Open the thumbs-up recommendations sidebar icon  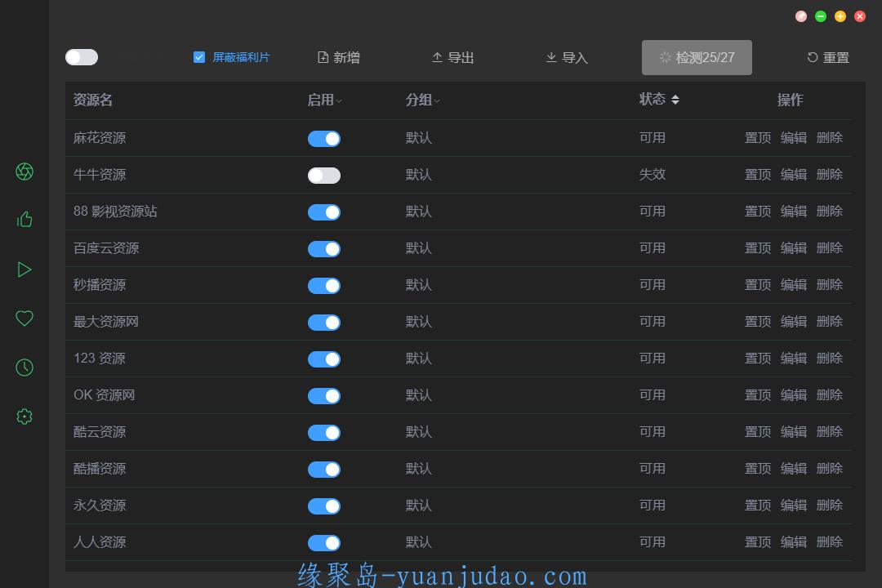pos(24,219)
